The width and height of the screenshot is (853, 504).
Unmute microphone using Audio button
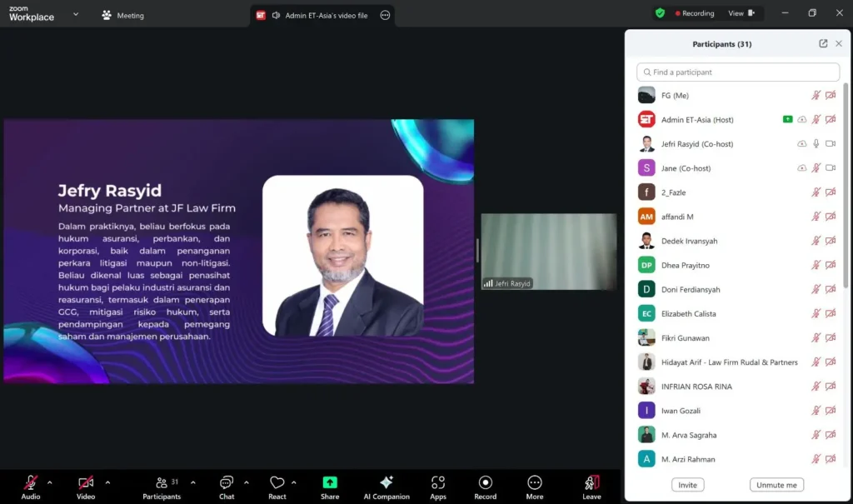pos(31,483)
